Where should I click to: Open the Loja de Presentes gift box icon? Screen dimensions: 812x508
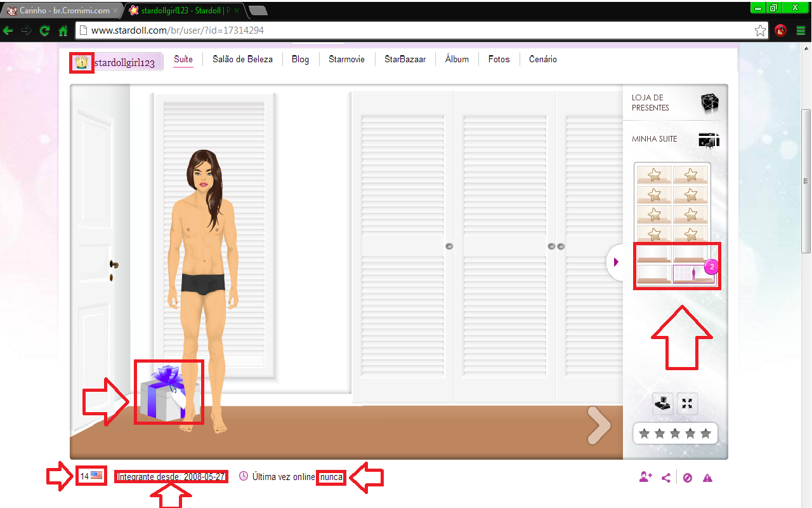[710, 102]
